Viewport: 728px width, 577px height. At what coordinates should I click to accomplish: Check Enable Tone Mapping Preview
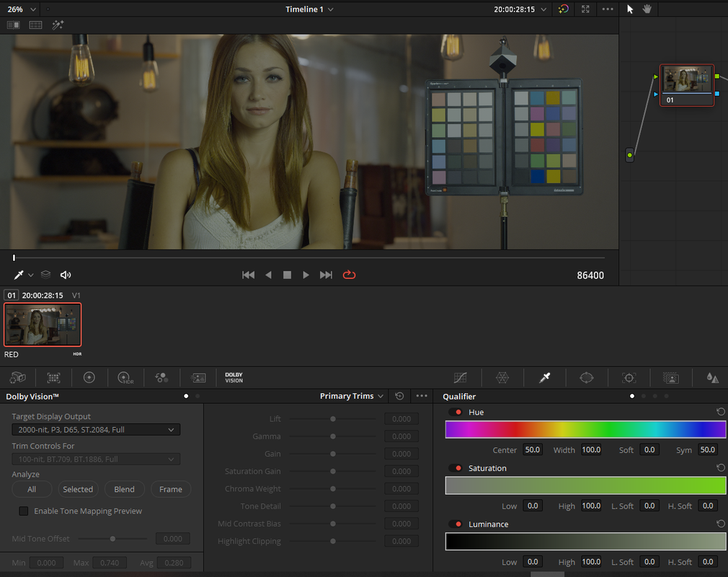click(x=23, y=511)
